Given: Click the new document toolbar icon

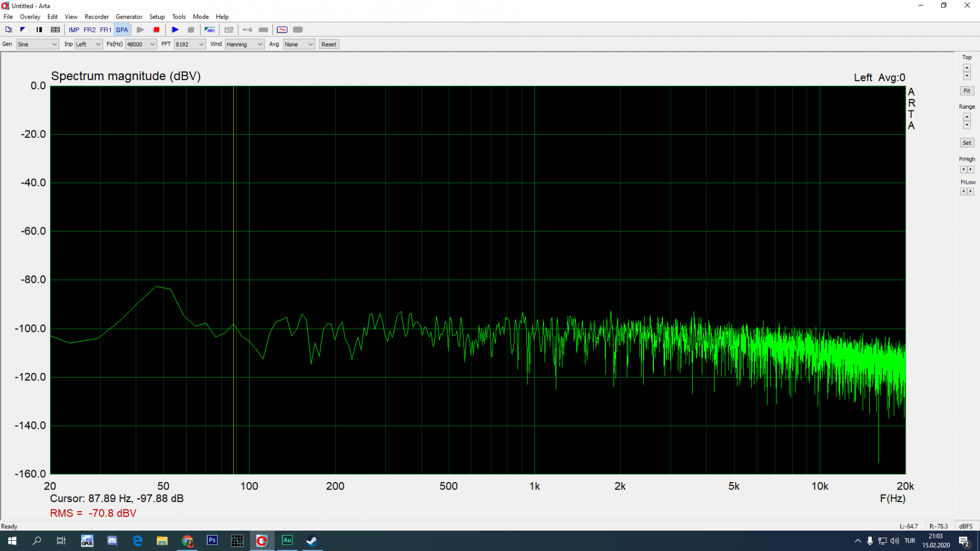Looking at the screenshot, I should [x=8, y=30].
